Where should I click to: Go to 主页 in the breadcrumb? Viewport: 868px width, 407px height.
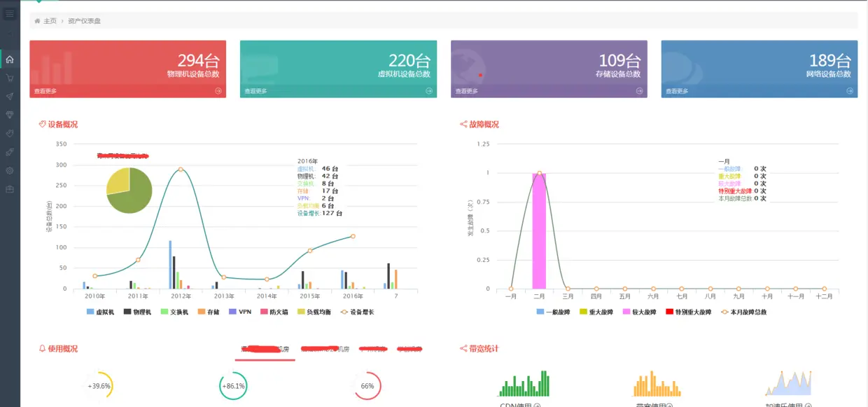(x=50, y=21)
